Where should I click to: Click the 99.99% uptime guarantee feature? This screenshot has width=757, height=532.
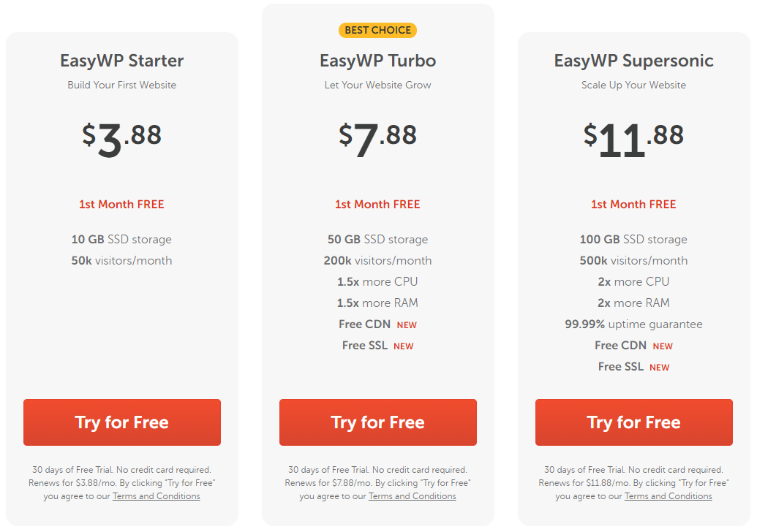pyautogui.click(x=634, y=324)
